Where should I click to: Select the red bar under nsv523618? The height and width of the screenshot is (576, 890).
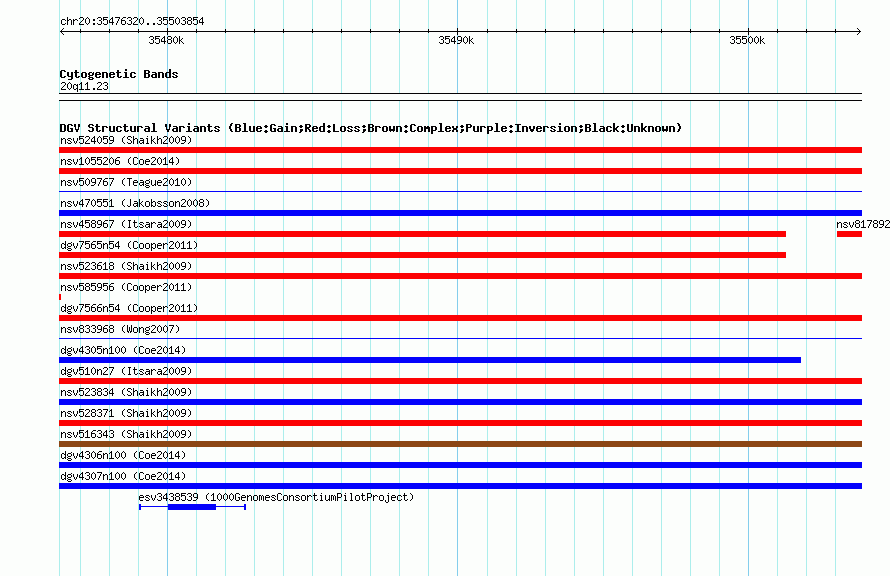tap(460, 276)
